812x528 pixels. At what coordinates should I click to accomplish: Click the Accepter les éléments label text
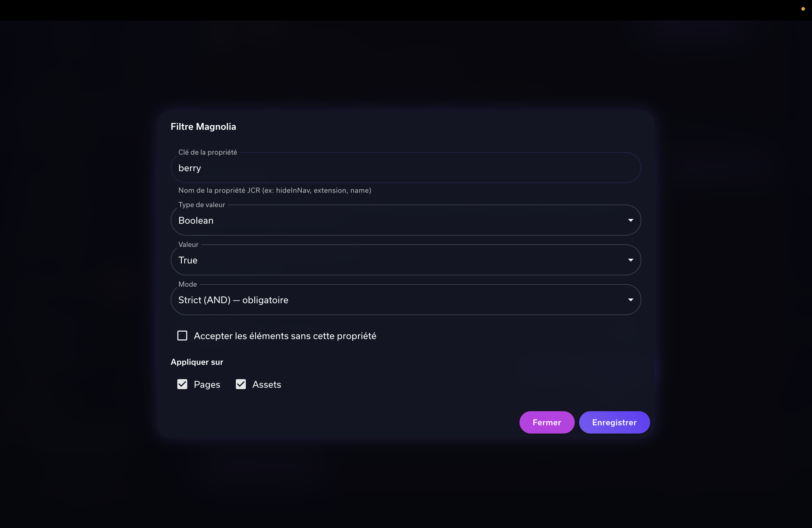coord(285,336)
